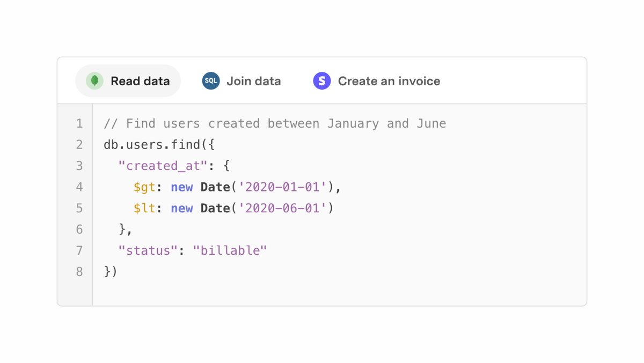Screen dimensions: 644x363
Task: Click the pill-shaped Read data badge
Action: tap(128, 80)
